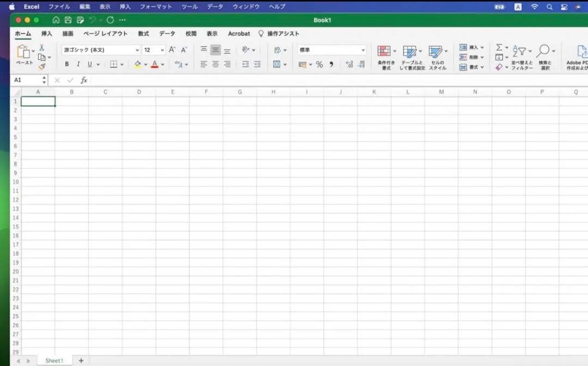Image resolution: width=588 pixels, height=366 pixels.
Task: Click the add new sheet plus button
Action: pyautogui.click(x=81, y=361)
